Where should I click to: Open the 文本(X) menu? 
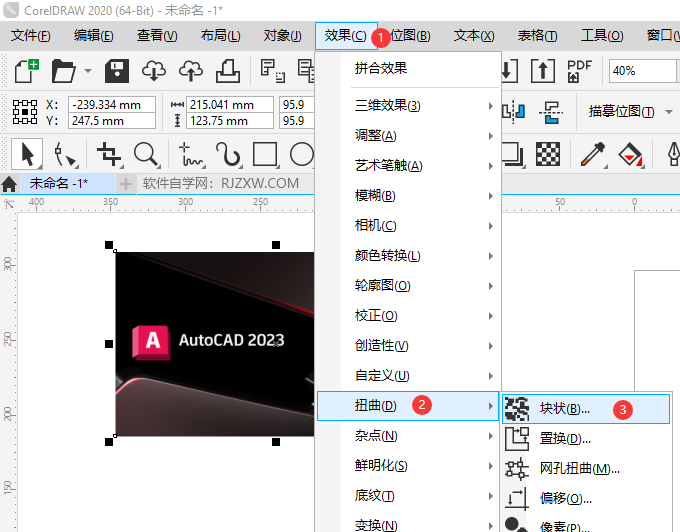pyautogui.click(x=474, y=36)
